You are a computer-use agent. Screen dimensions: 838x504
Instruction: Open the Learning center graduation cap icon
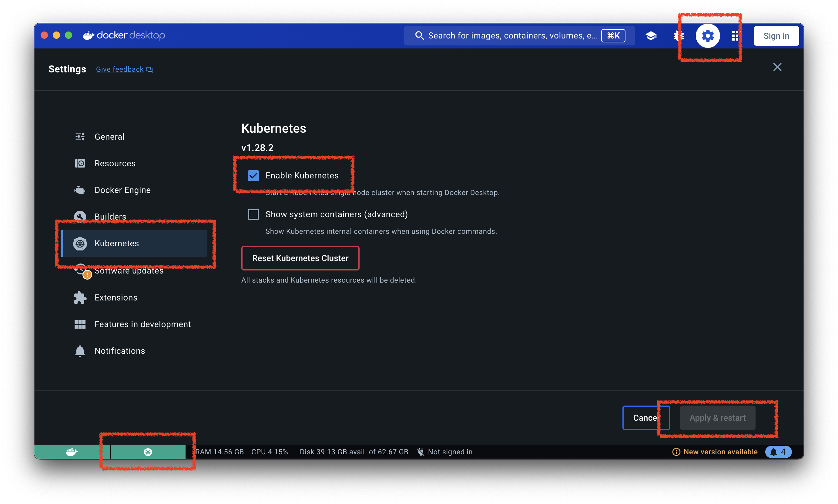click(651, 36)
